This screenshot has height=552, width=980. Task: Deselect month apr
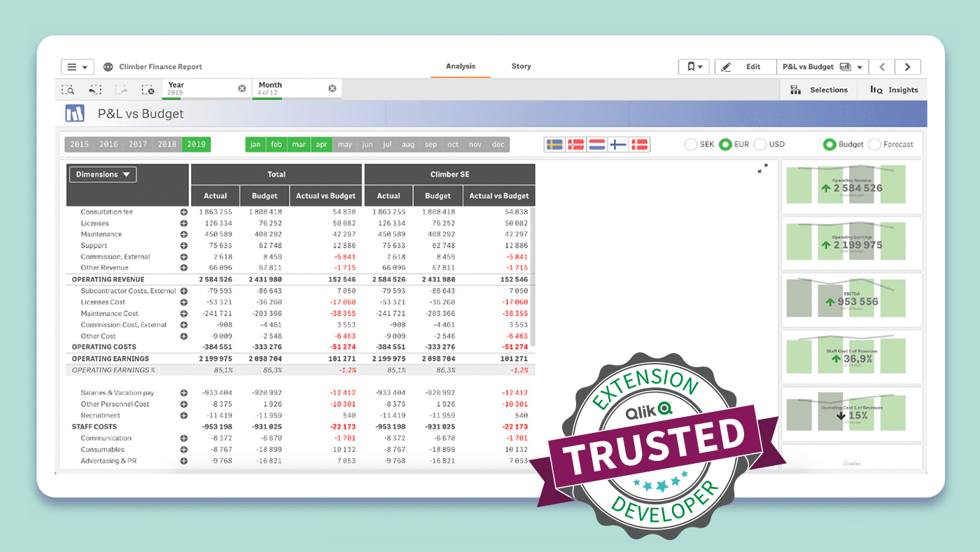[321, 145]
